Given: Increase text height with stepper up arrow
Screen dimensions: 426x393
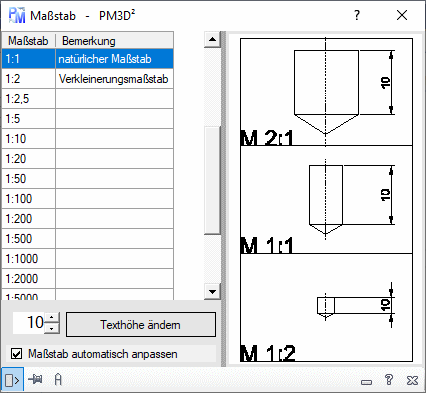Looking at the screenshot, I should pyautogui.click(x=51, y=317).
